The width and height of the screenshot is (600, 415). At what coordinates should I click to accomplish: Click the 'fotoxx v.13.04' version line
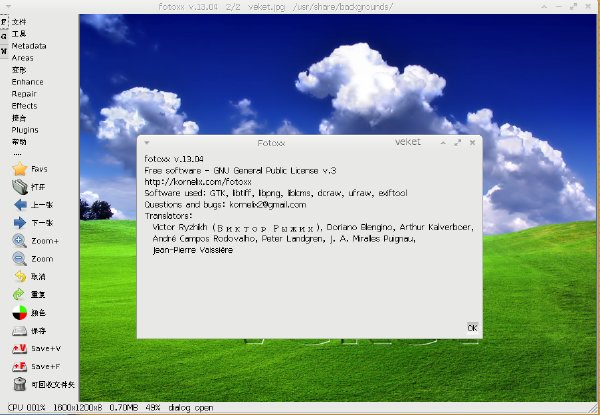tap(174, 159)
